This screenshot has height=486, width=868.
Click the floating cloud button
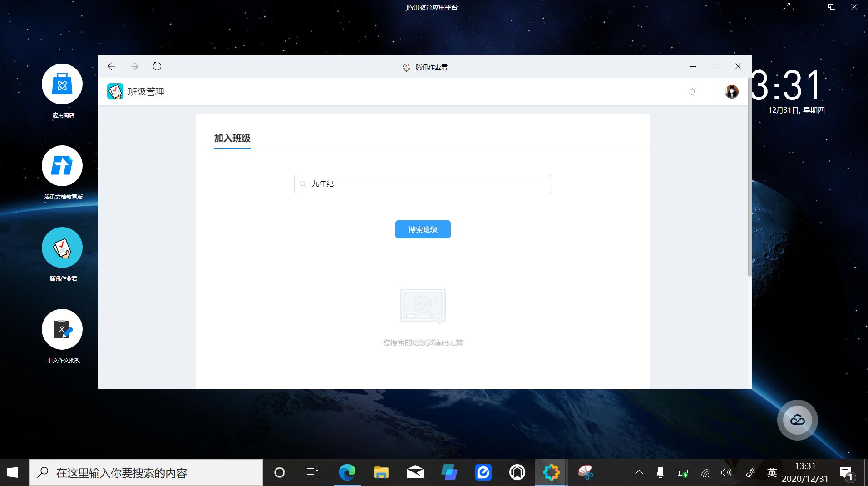pyautogui.click(x=798, y=420)
